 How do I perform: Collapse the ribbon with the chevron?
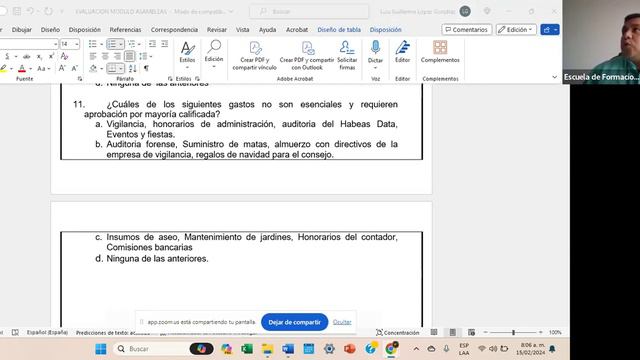pos(554,77)
